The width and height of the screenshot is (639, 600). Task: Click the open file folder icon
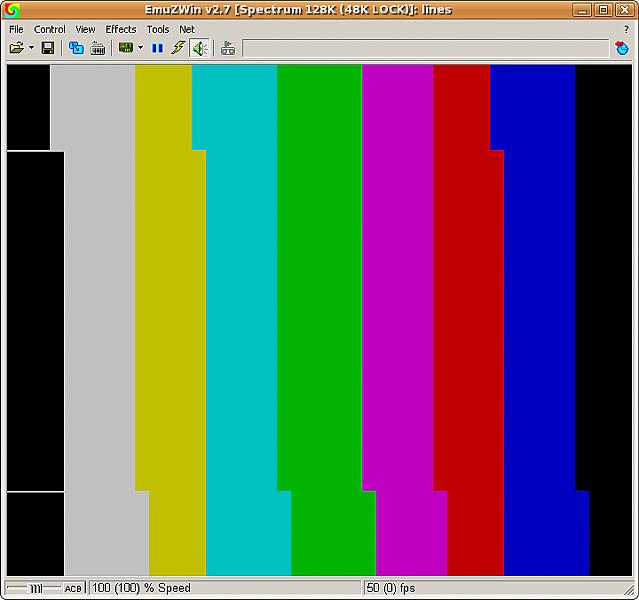(17, 48)
